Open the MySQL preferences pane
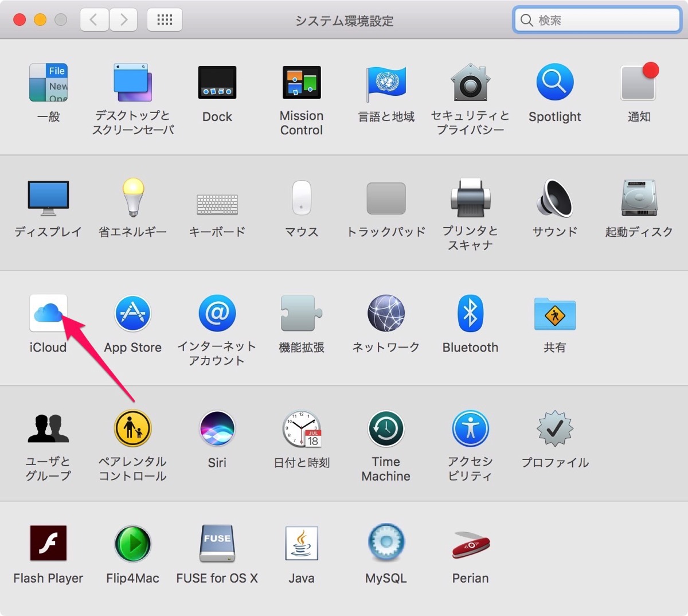688x616 pixels. [x=386, y=543]
